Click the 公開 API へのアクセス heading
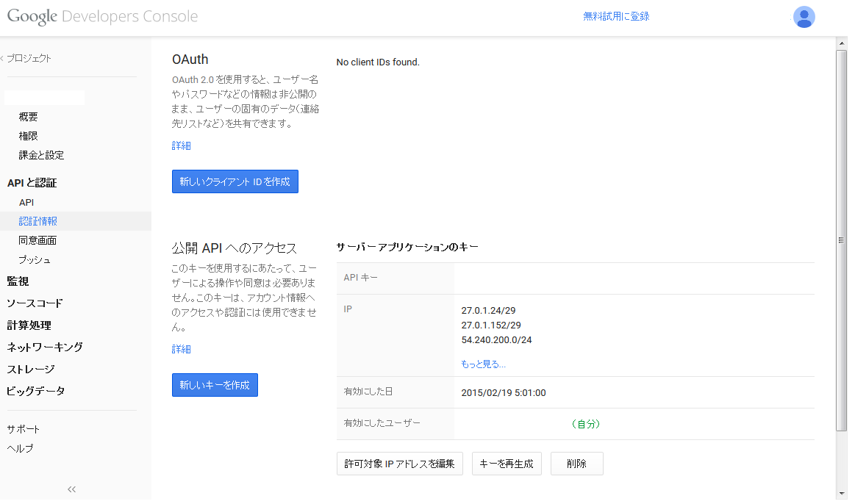855x504 pixels. (235, 248)
